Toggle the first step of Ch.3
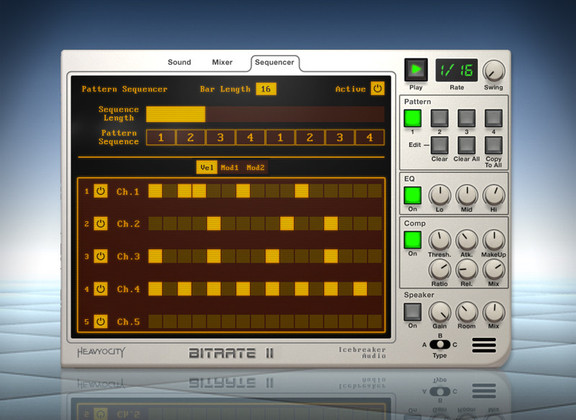The height and width of the screenshot is (420, 576). point(155,256)
